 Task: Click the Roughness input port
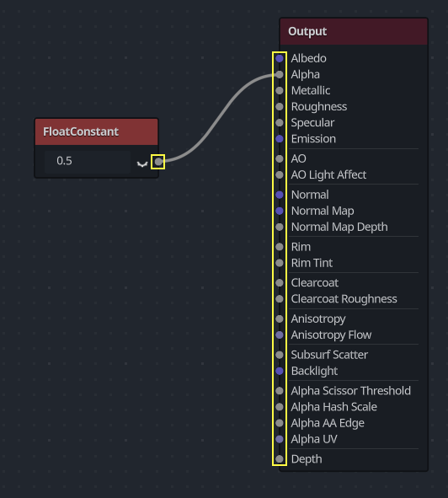coord(280,107)
